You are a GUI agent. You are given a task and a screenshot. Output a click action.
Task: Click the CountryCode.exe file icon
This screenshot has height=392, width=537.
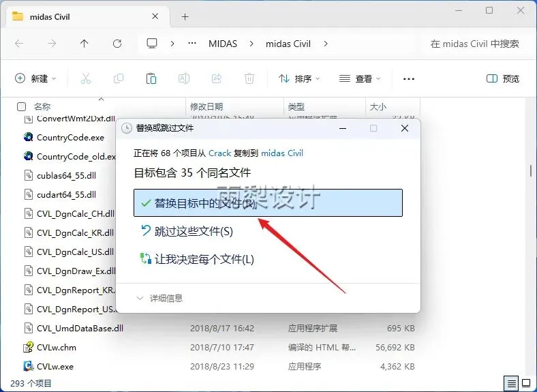(x=28, y=137)
